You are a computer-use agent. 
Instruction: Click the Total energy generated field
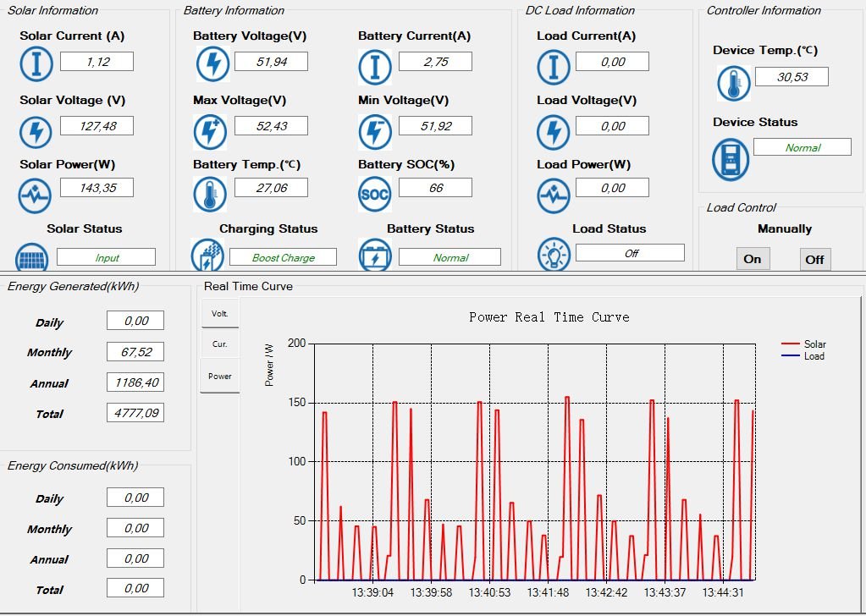coord(135,413)
